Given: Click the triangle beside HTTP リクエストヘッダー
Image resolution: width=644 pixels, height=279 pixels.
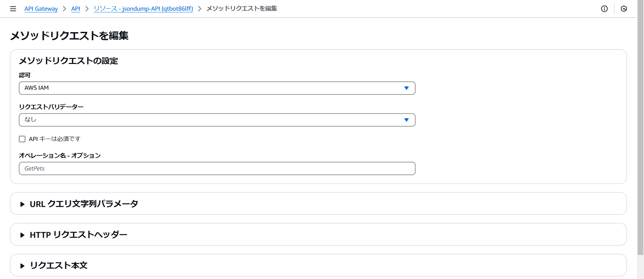Looking at the screenshot, I should pos(22,235).
